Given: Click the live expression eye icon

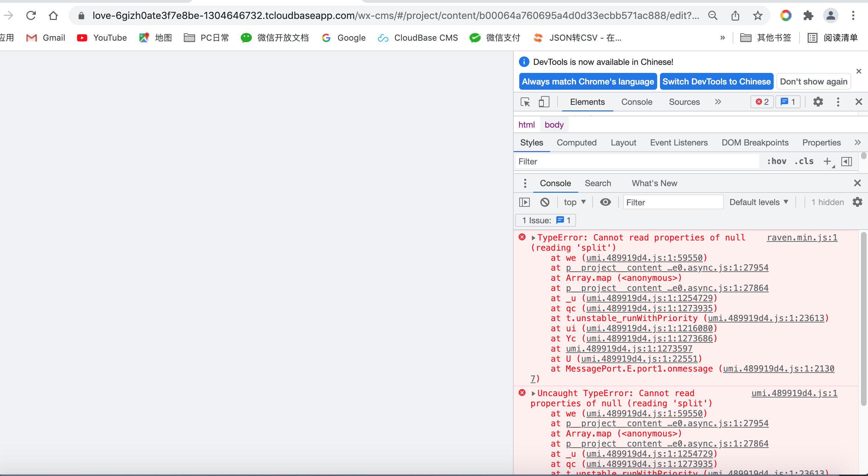Looking at the screenshot, I should pyautogui.click(x=605, y=202).
